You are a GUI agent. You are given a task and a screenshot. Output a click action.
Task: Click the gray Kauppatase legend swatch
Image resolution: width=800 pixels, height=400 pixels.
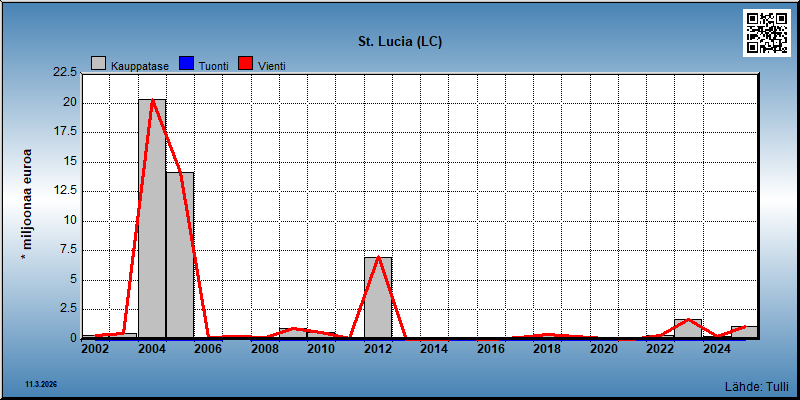[98, 63]
